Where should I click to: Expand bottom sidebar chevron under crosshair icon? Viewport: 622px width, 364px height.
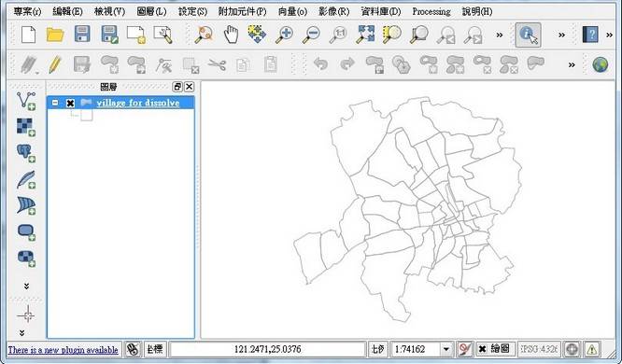coord(21,332)
